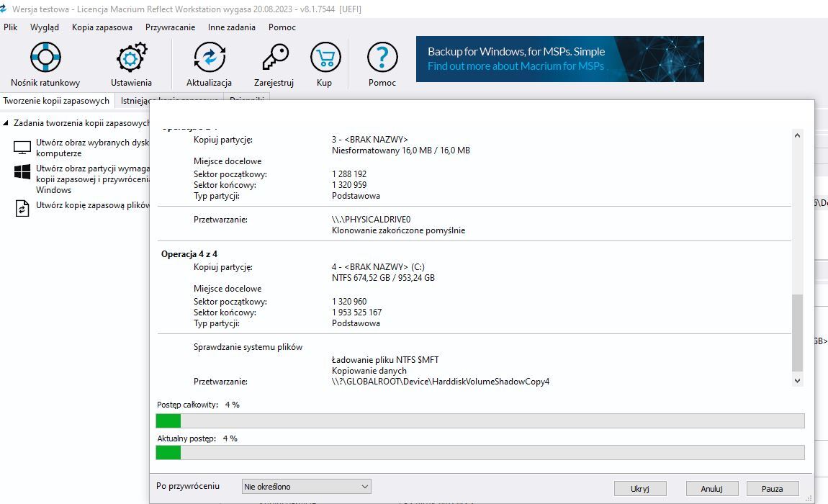Click the Pomoc question mark icon
Image resolution: width=828 pixels, height=504 pixels.
pos(382,57)
